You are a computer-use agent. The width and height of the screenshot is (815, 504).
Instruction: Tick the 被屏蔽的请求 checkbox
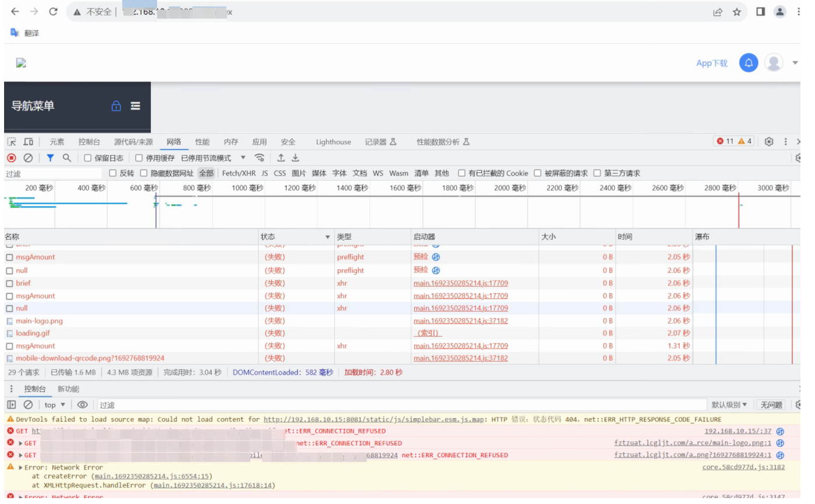tap(538, 173)
